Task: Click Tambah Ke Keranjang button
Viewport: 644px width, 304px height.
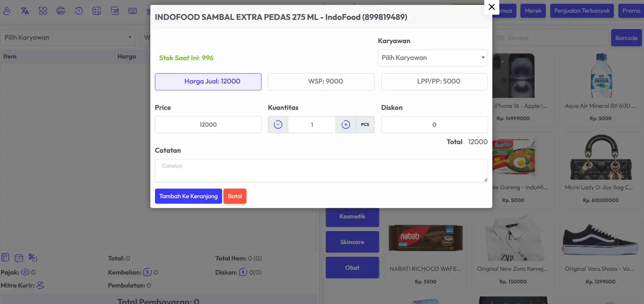Action: pos(189,196)
